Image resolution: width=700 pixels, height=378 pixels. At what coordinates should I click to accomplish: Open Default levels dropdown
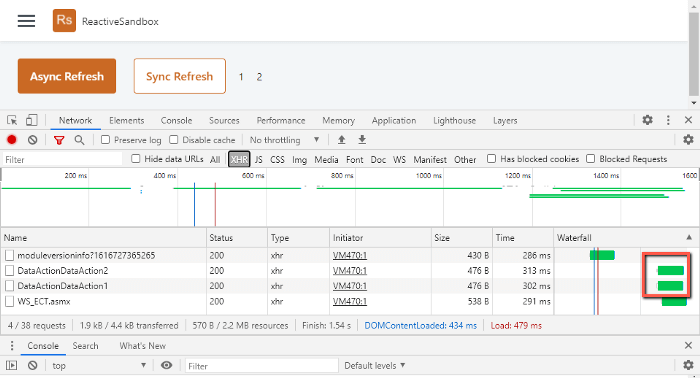pyautogui.click(x=375, y=366)
